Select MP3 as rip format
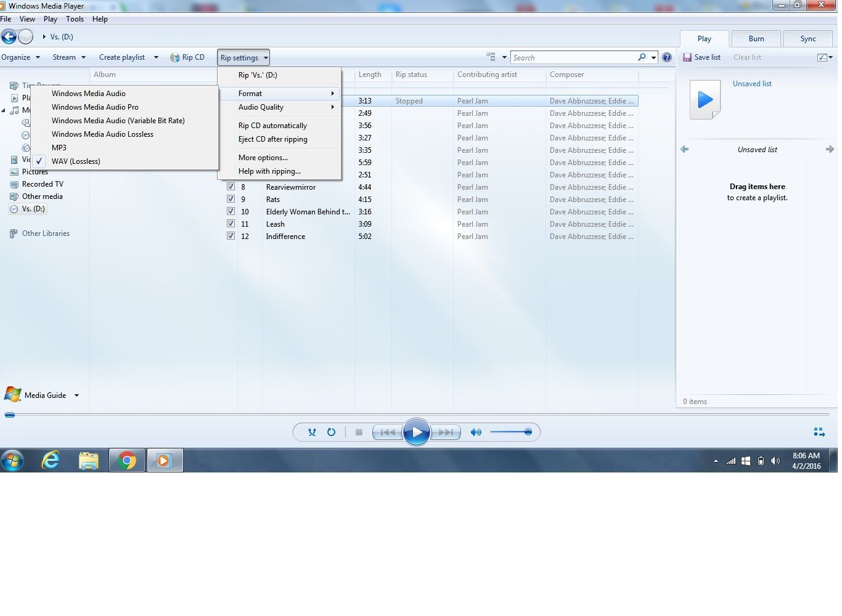This screenshot has height=616, width=842. (x=59, y=148)
